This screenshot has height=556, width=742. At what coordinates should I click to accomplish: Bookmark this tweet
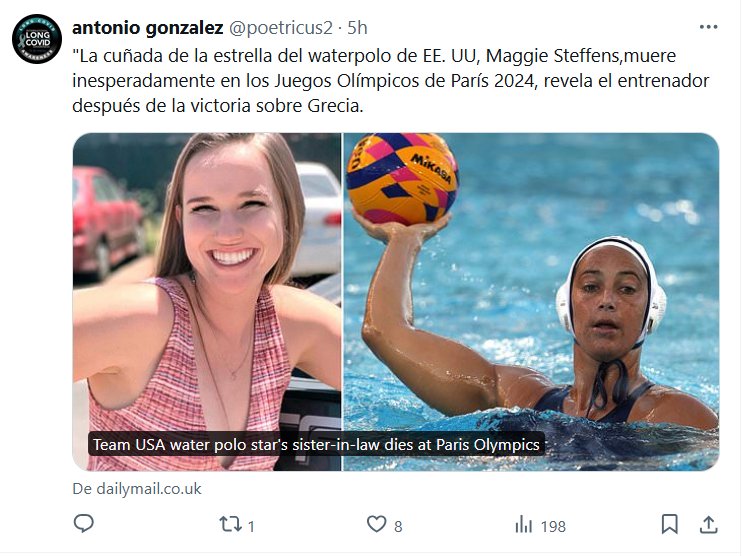[670, 524]
